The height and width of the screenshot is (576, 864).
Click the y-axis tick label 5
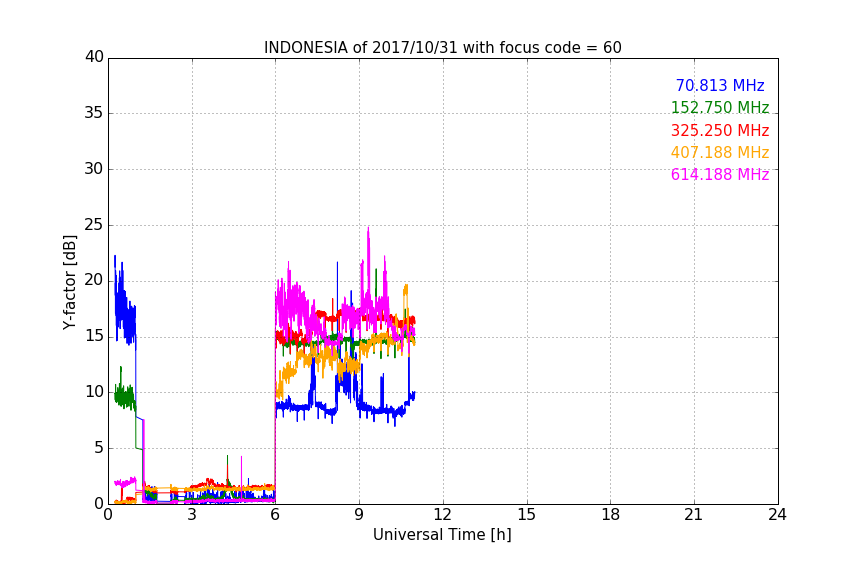click(x=99, y=448)
